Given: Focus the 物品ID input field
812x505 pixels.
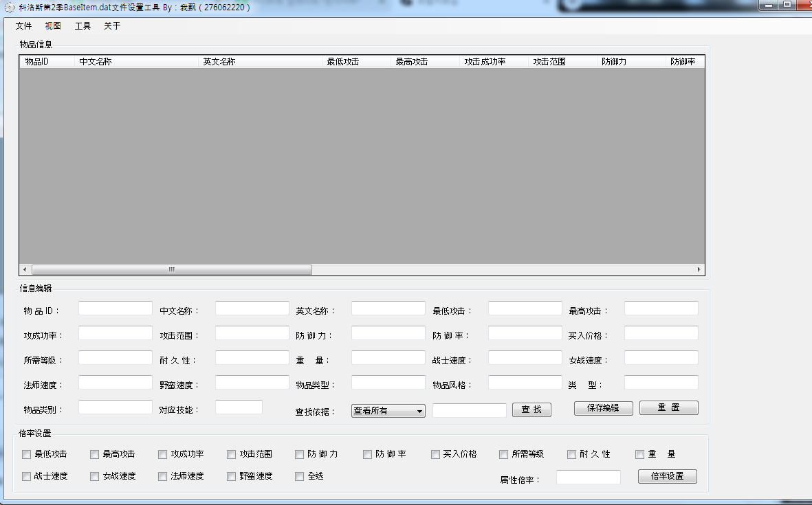Looking at the screenshot, I should [116, 308].
